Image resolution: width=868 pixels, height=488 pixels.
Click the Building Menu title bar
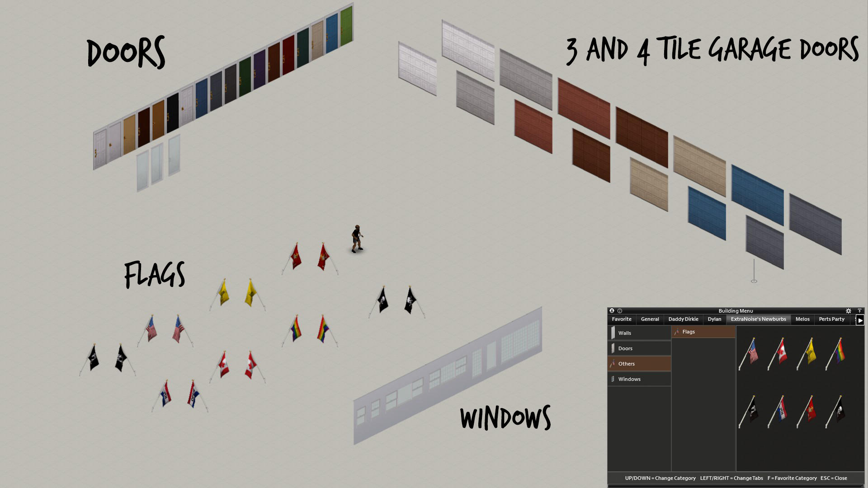click(x=736, y=311)
